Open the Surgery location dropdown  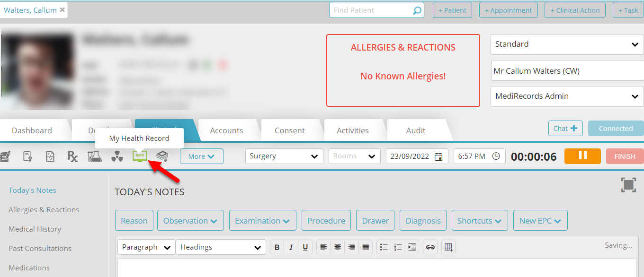(284, 156)
